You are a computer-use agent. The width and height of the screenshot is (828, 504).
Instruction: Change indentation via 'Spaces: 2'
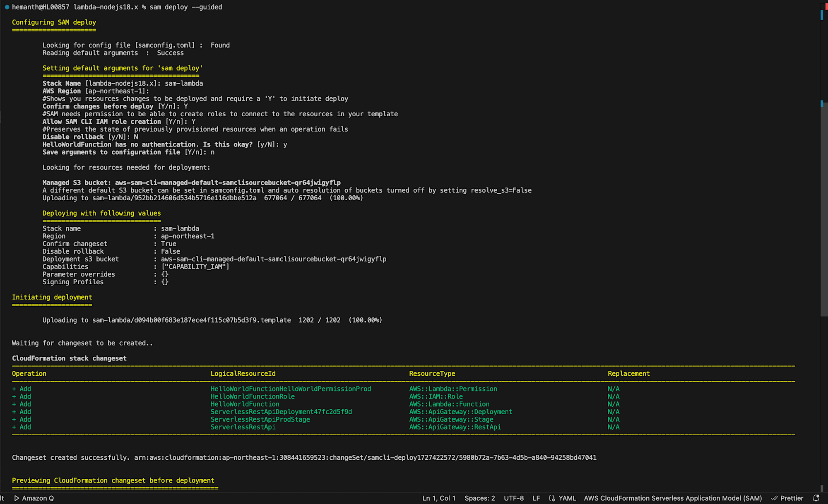pyautogui.click(x=479, y=498)
